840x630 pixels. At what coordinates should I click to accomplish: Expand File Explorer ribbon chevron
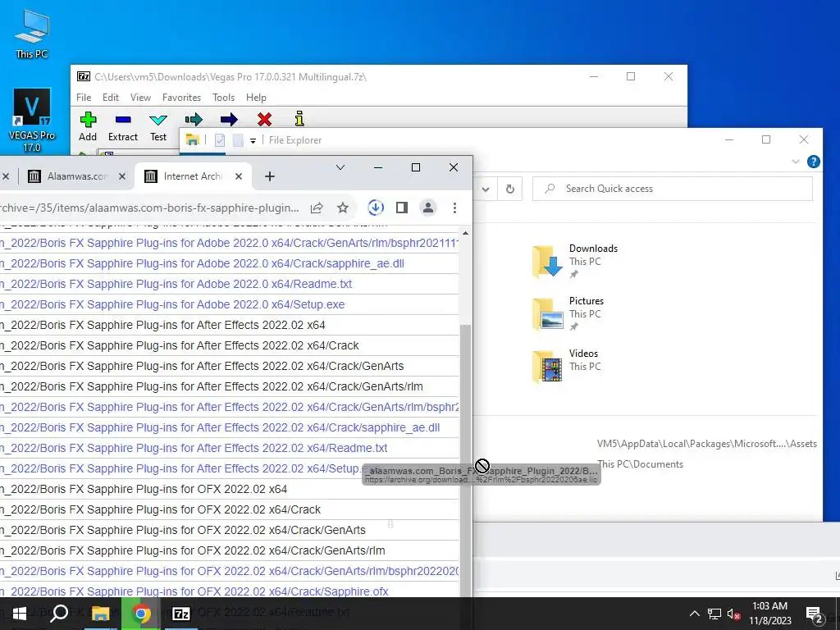coord(796,162)
